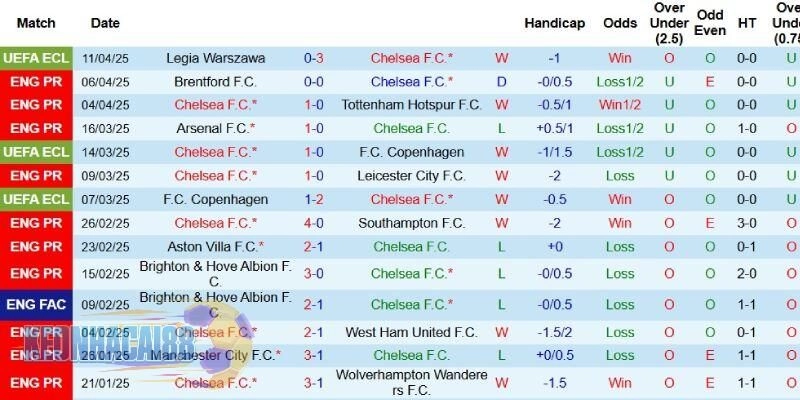The width and height of the screenshot is (800, 400).
Task: Click the Handicap column header
Action: [554, 23]
